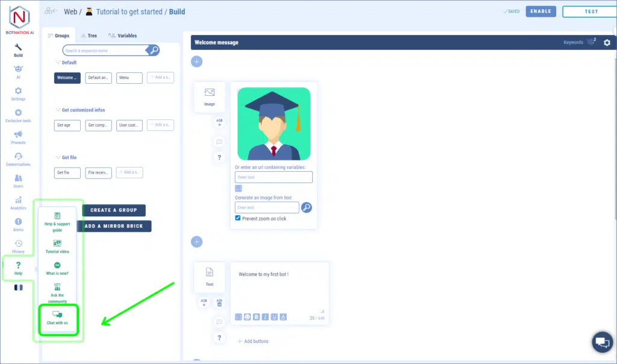Click the Alerts sidebar icon

(x=18, y=224)
